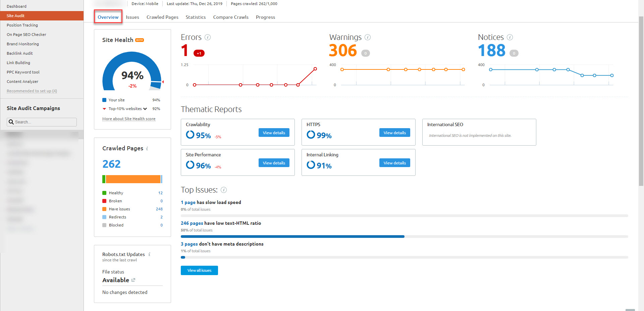Expand the Top-10% websites dropdown
Screen dimensions: 644x311
coord(145,109)
